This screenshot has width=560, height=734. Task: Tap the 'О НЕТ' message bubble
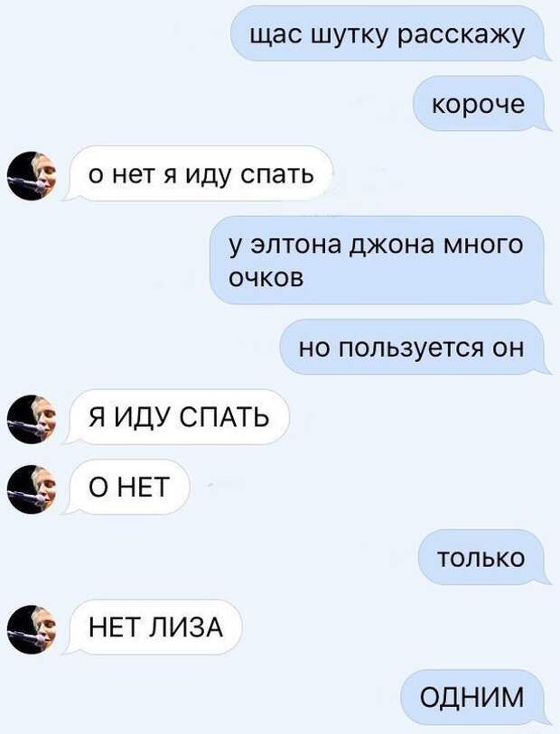127,487
